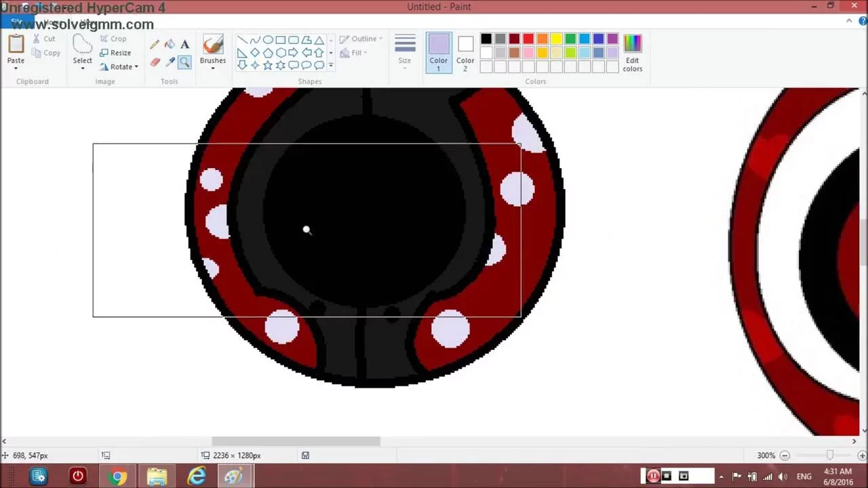Select the Text tool

point(184,44)
